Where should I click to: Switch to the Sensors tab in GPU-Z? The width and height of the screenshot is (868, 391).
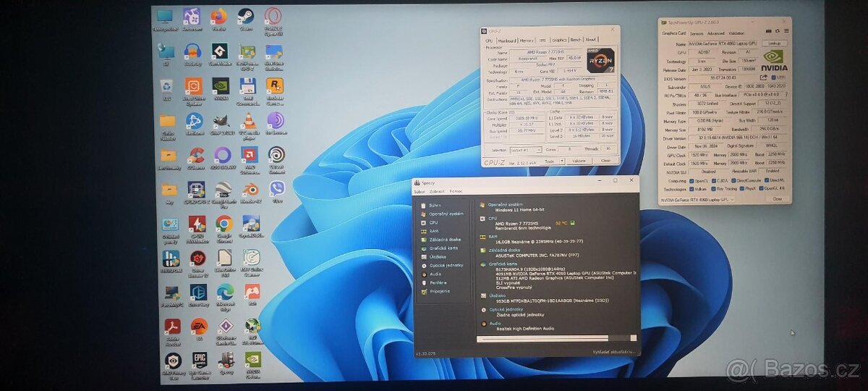(697, 33)
